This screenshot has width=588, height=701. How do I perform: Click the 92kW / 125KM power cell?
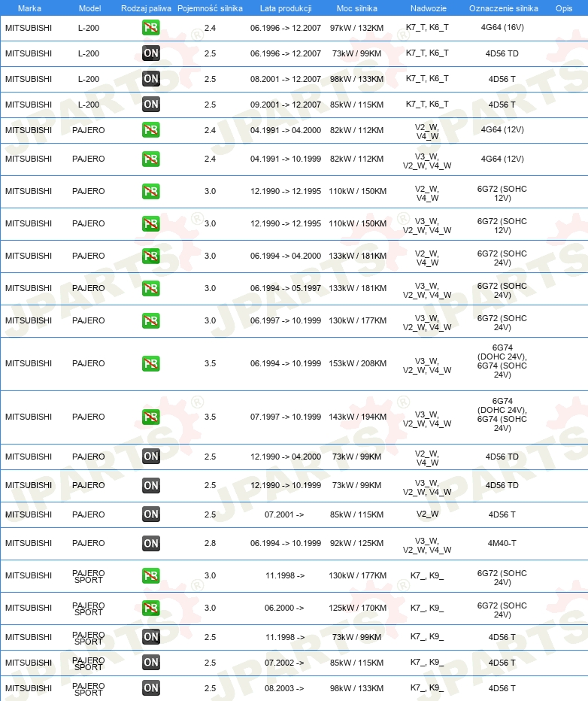click(x=356, y=543)
